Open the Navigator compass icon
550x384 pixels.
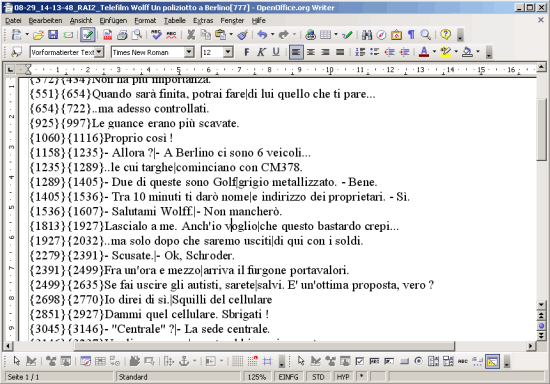(381, 34)
